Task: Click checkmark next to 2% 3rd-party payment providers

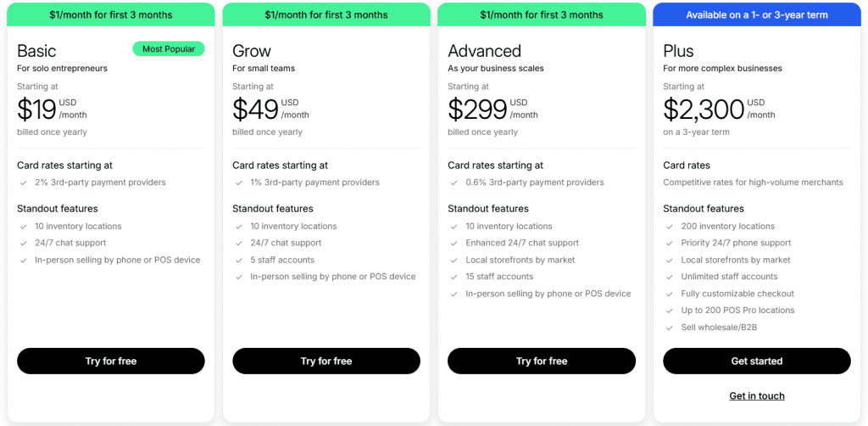Action: 22,182
